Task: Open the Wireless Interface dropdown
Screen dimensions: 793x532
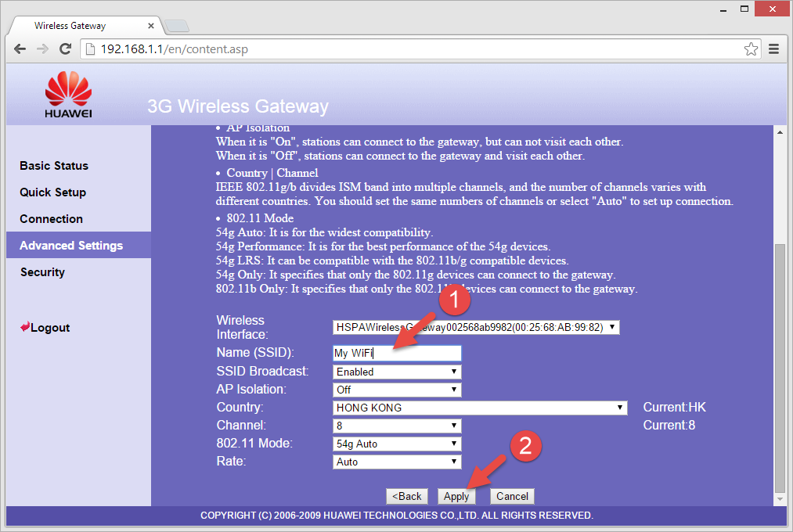Action: click(x=476, y=327)
